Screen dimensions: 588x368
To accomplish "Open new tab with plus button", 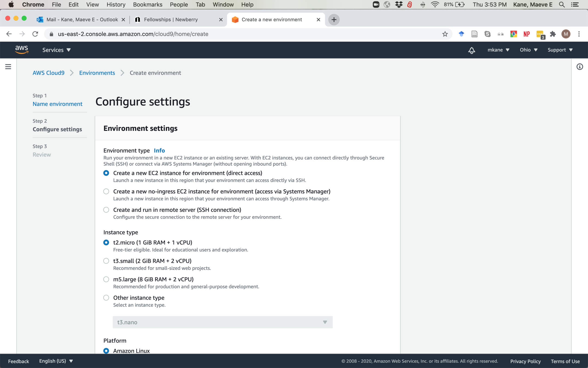I will [x=334, y=20].
